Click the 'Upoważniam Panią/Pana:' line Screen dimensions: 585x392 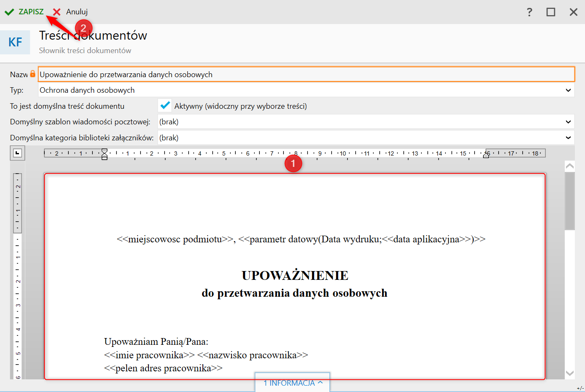(x=156, y=341)
